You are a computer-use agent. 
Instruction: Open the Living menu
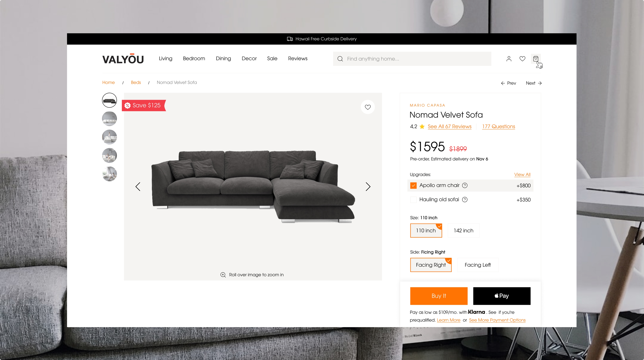[166, 59]
